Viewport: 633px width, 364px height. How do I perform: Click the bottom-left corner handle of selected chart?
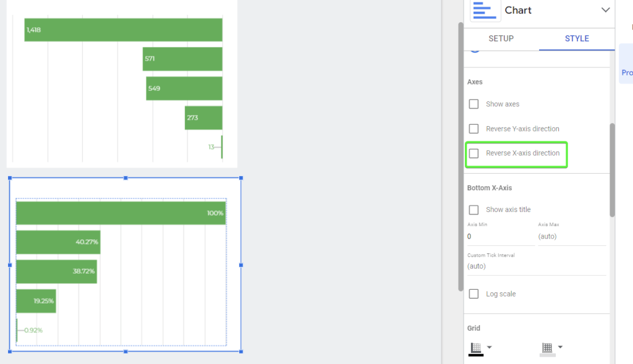[x=10, y=352]
